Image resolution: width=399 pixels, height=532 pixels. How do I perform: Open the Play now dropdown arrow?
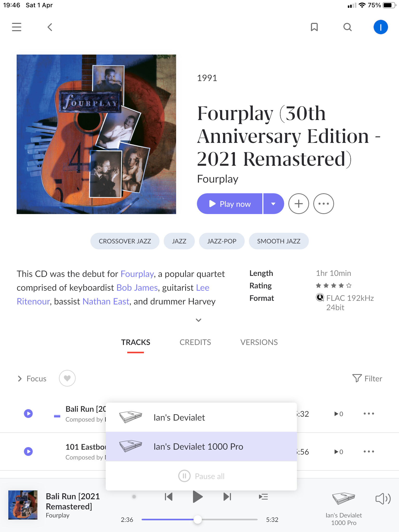[x=274, y=204]
